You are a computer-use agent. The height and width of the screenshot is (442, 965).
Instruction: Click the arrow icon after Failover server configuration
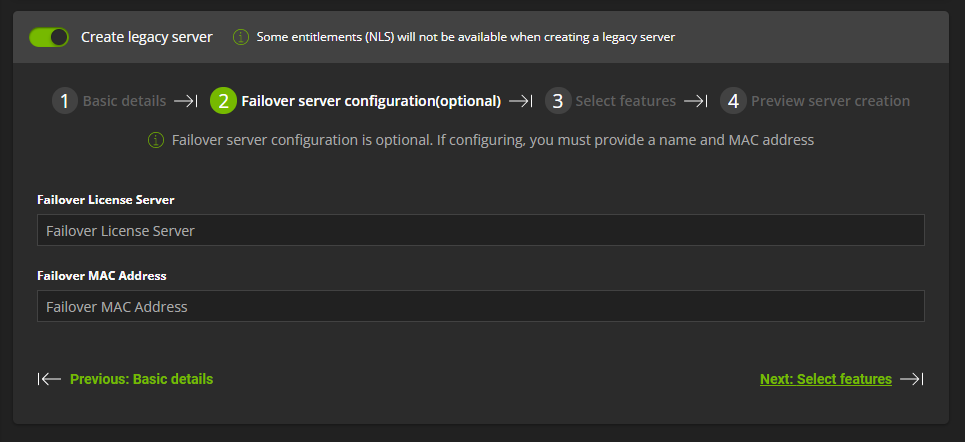point(521,101)
